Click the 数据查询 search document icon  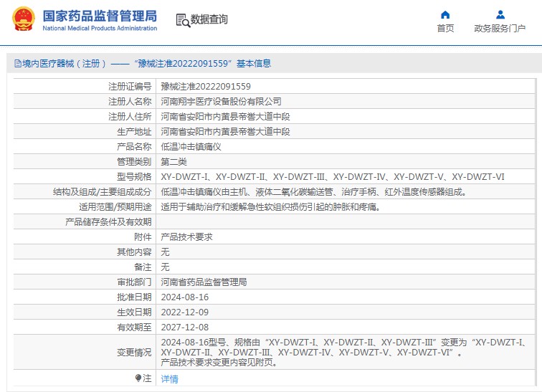183,20
